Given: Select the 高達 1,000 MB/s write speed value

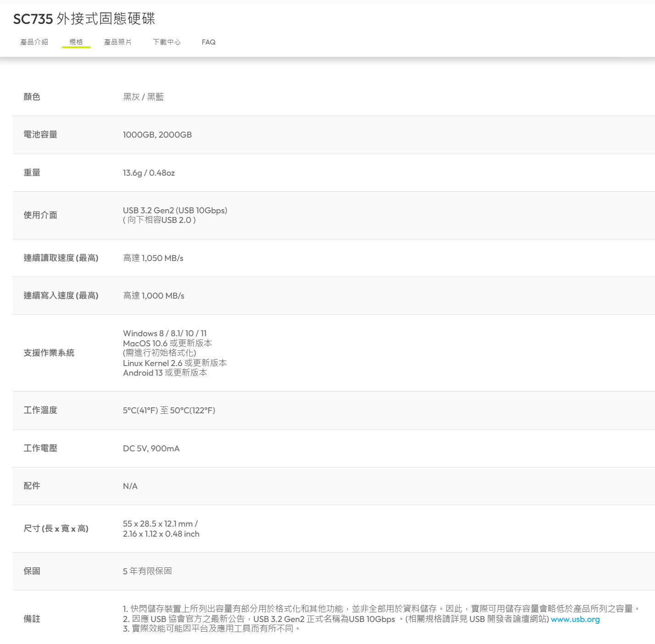Looking at the screenshot, I should [x=153, y=295].
